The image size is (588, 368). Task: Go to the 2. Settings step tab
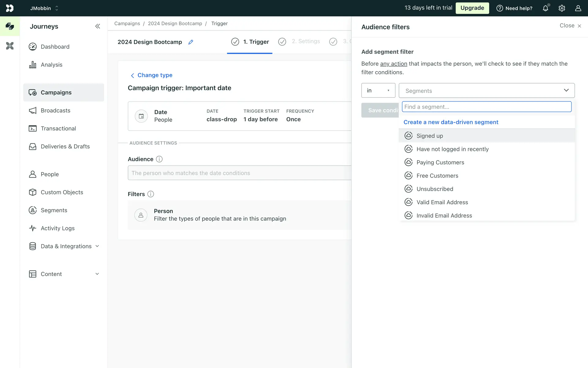point(305,41)
